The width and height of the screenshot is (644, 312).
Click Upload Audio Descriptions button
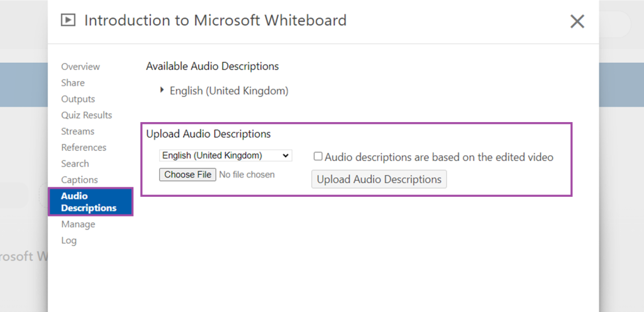pos(379,179)
